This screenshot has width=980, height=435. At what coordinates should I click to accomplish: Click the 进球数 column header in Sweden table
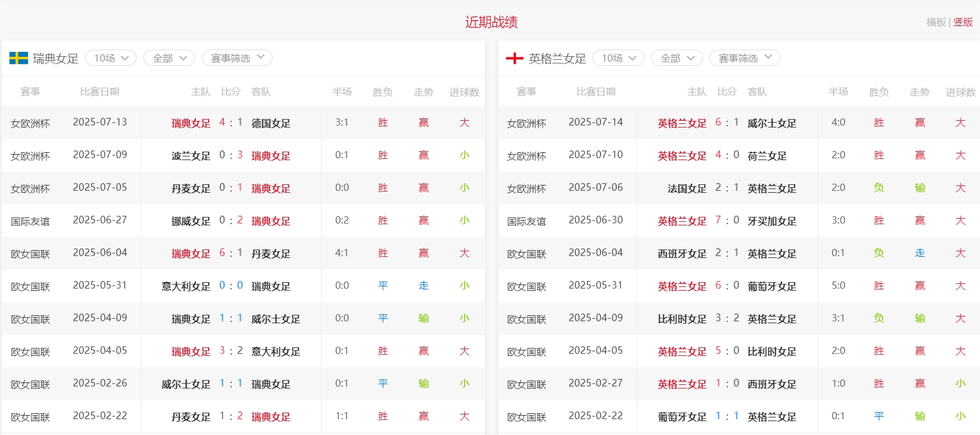(x=464, y=92)
